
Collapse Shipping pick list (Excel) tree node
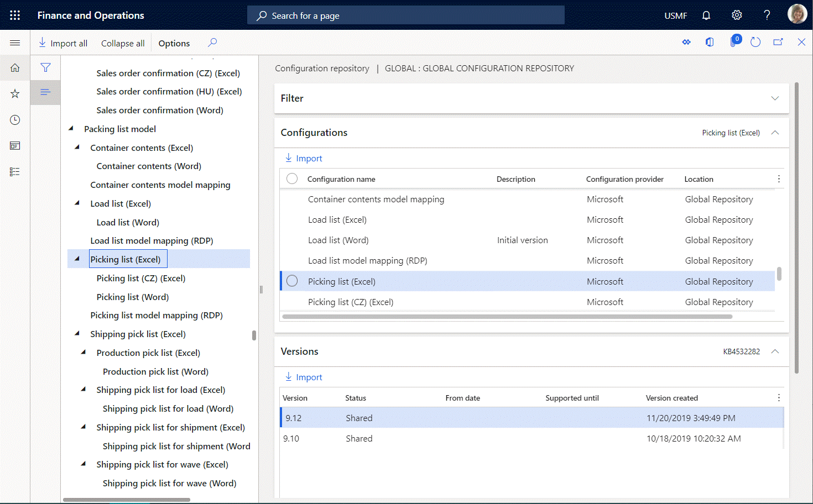click(x=77, y=333)
